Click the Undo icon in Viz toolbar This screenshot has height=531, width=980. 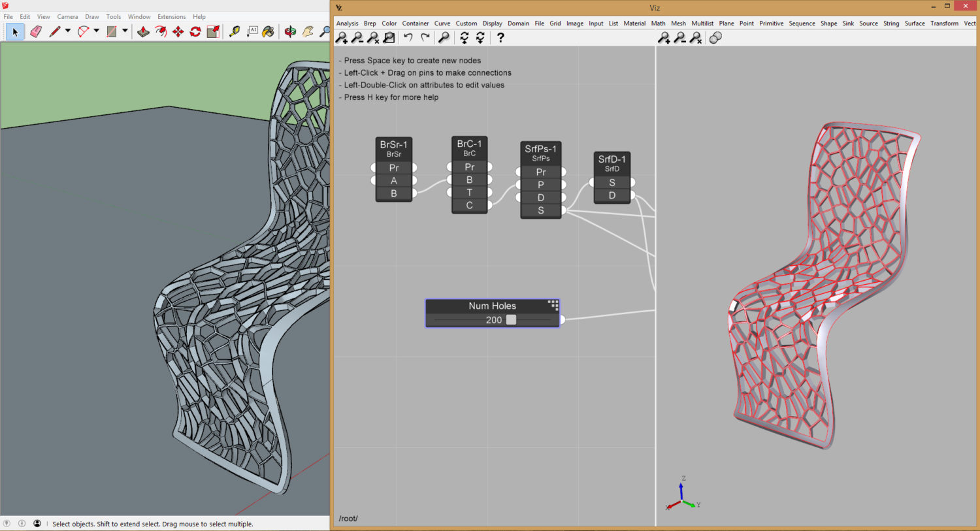click(408, 37)
